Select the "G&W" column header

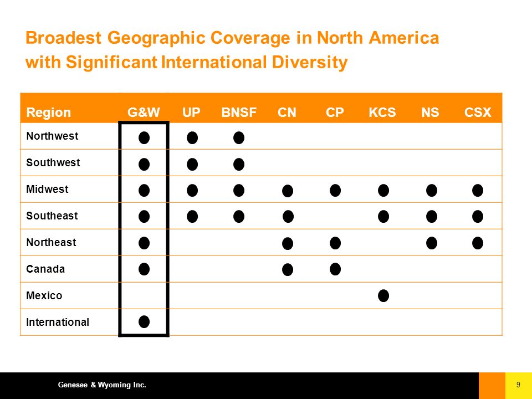(144, 112)
